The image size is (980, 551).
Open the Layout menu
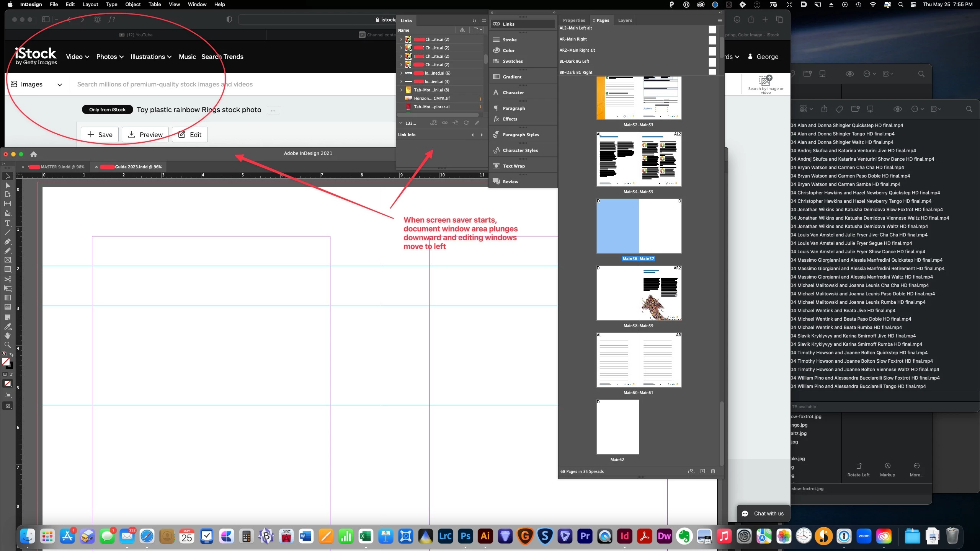click(90, 4)
